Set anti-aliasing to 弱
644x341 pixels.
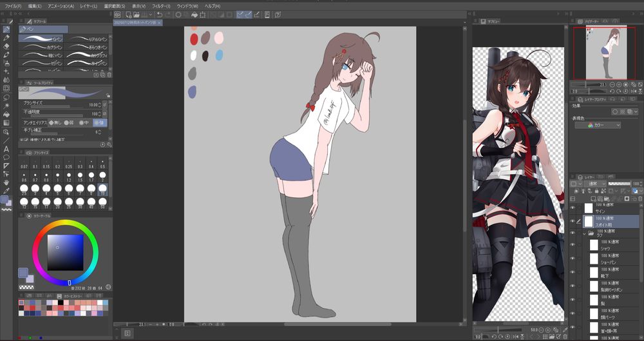coord(68,122)
